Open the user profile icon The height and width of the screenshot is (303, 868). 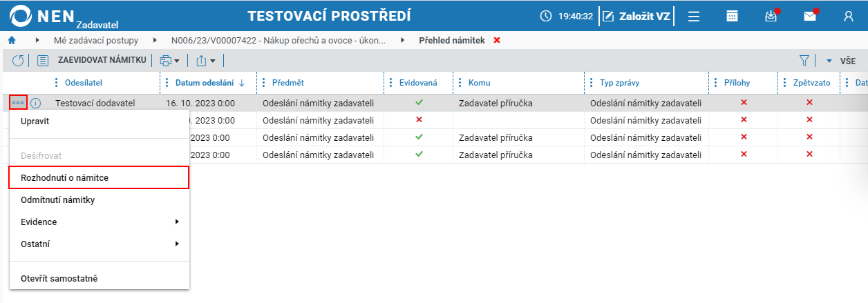(849, 16)
